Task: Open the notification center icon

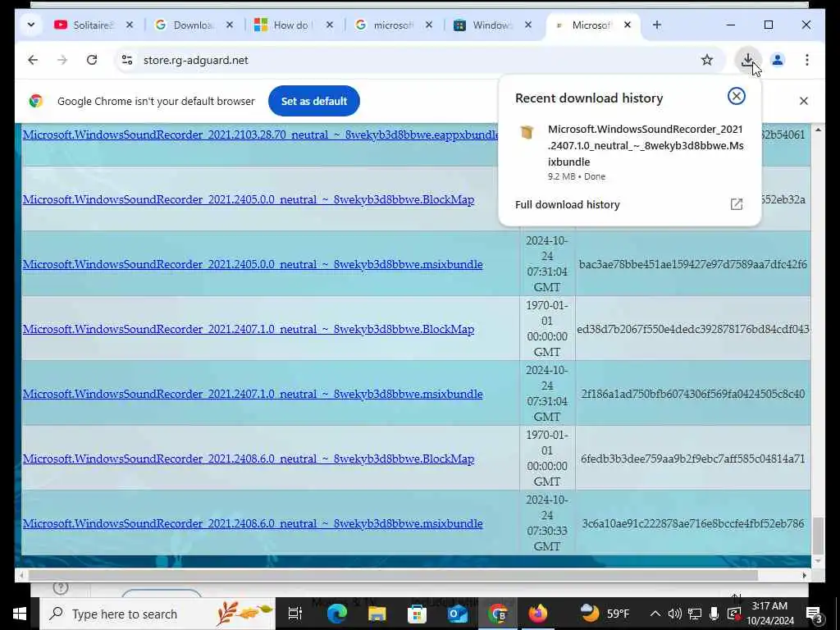Action: click(x=814, y=614)
